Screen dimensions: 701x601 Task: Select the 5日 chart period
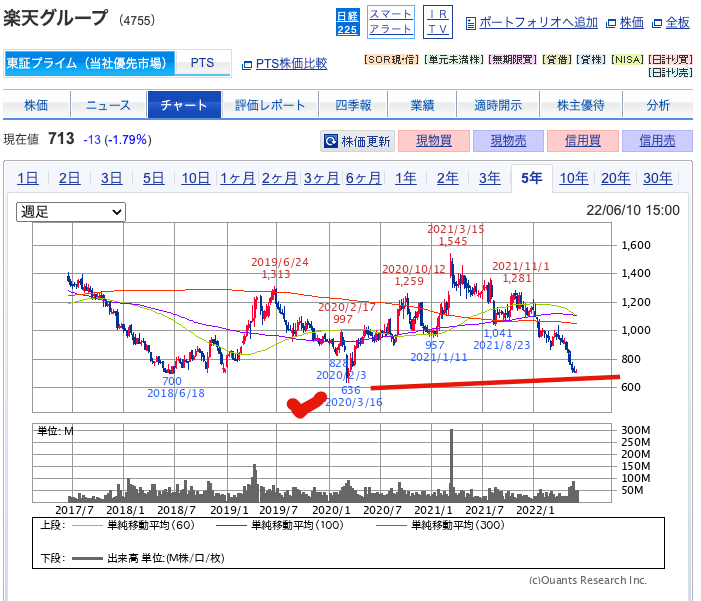point(153,178)
